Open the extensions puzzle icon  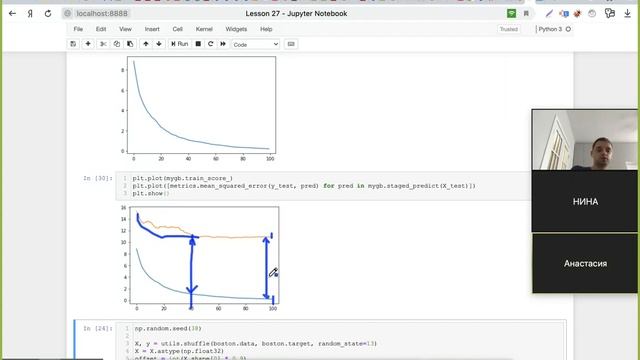pyautogui.click(x=610, y=13)
